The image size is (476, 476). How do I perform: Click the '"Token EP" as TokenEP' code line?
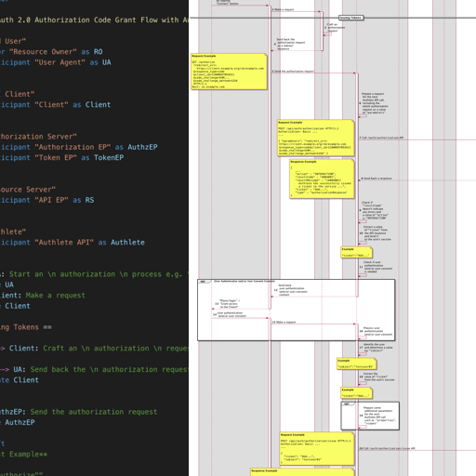tap(62, 158)
